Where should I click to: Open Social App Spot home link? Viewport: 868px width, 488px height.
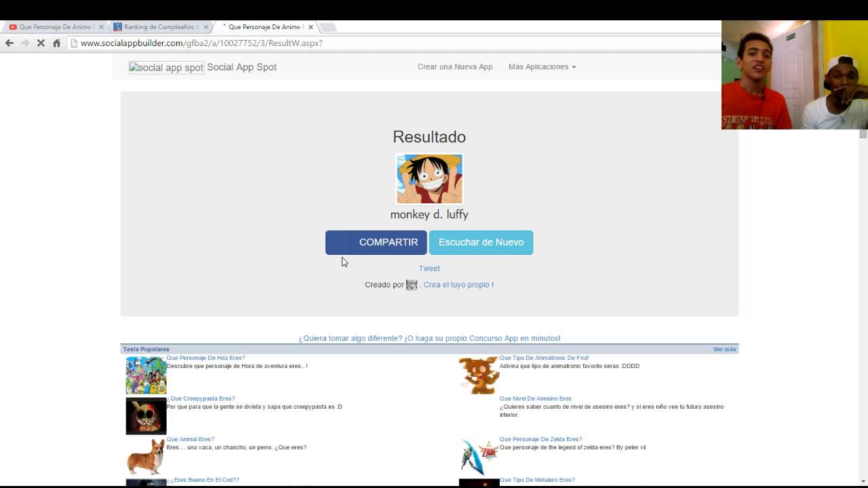[x=241, y=67]
